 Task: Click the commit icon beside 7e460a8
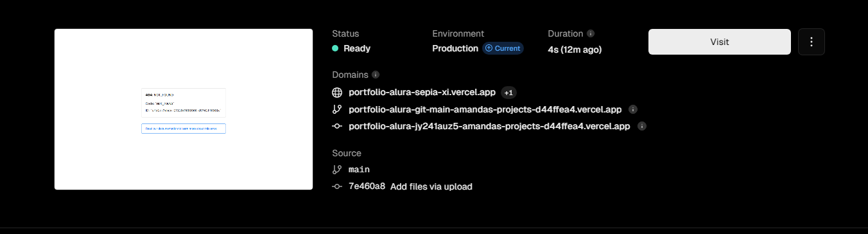[337, 186]
